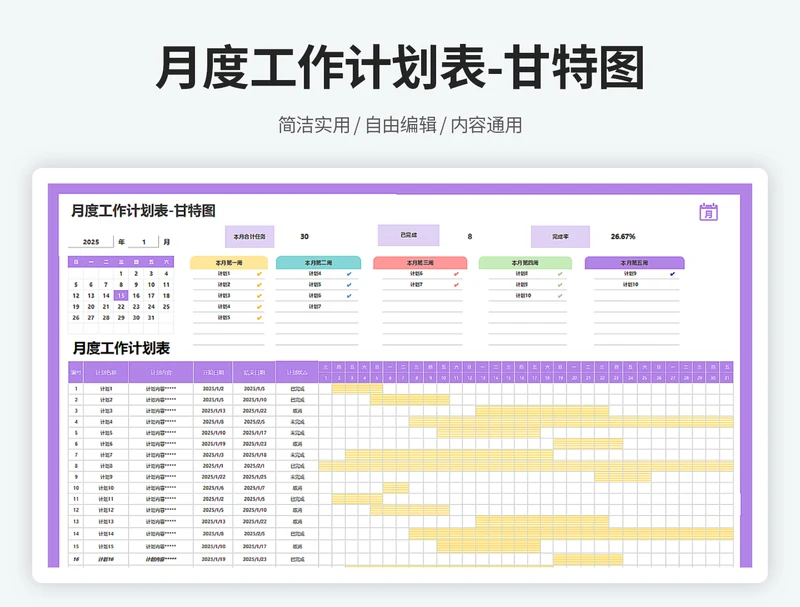Select the row number 13 cell

point(76,521)
